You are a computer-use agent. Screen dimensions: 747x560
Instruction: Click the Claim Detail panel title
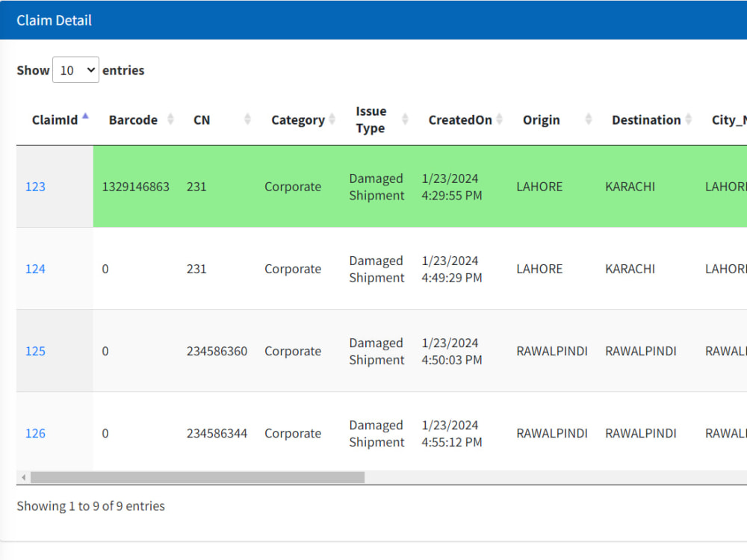click(x=54, y=20)
